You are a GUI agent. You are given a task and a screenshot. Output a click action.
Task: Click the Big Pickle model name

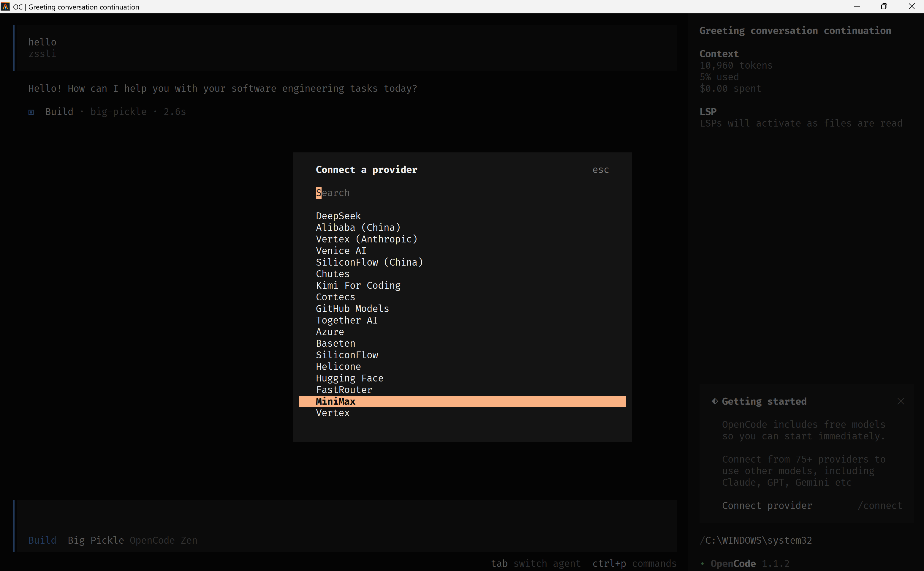96,540
